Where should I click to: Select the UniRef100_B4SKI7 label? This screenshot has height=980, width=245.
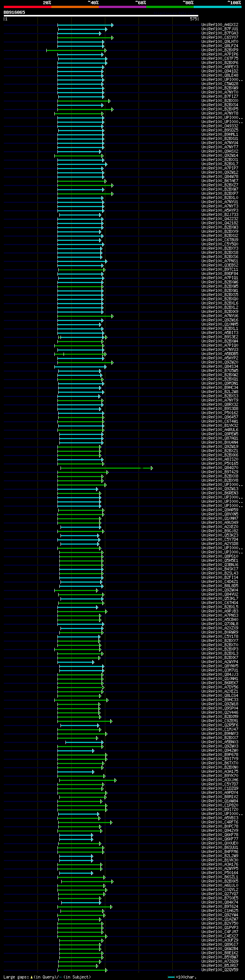tap(220, 569)
